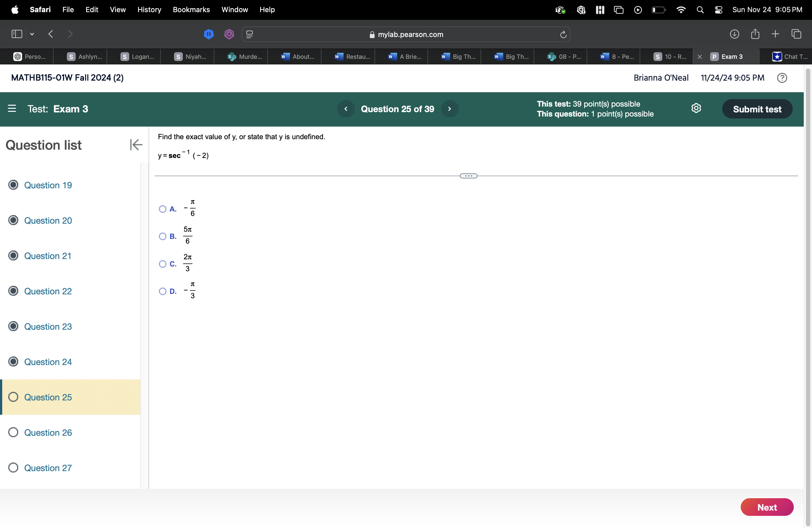
Task: Click the help question mark icon
Action: 782,78
